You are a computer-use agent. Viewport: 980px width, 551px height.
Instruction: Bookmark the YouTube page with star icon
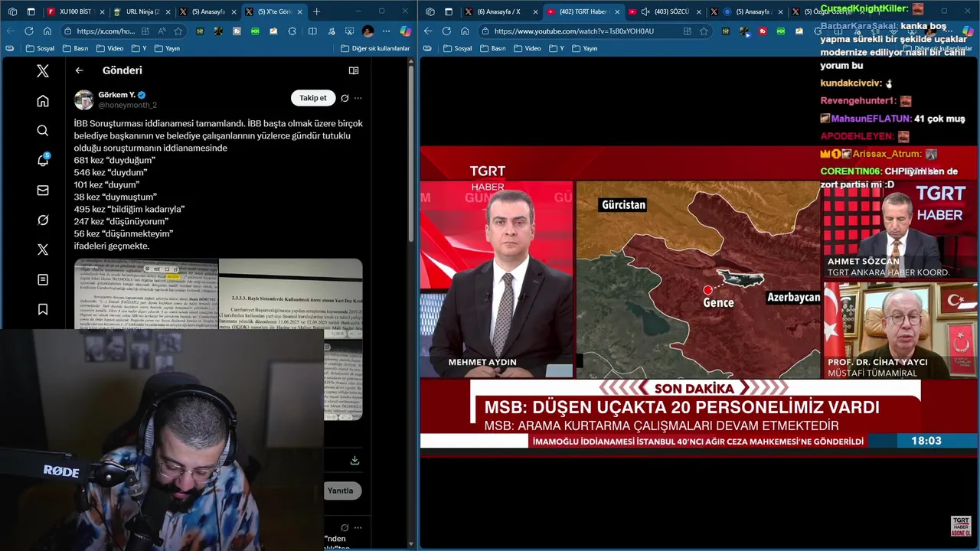click(704, 31)
